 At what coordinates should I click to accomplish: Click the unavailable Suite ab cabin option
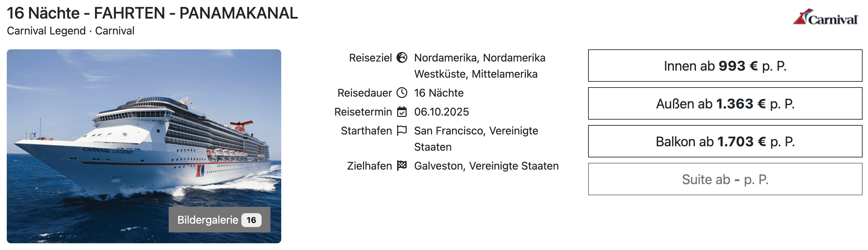point(725,179)
